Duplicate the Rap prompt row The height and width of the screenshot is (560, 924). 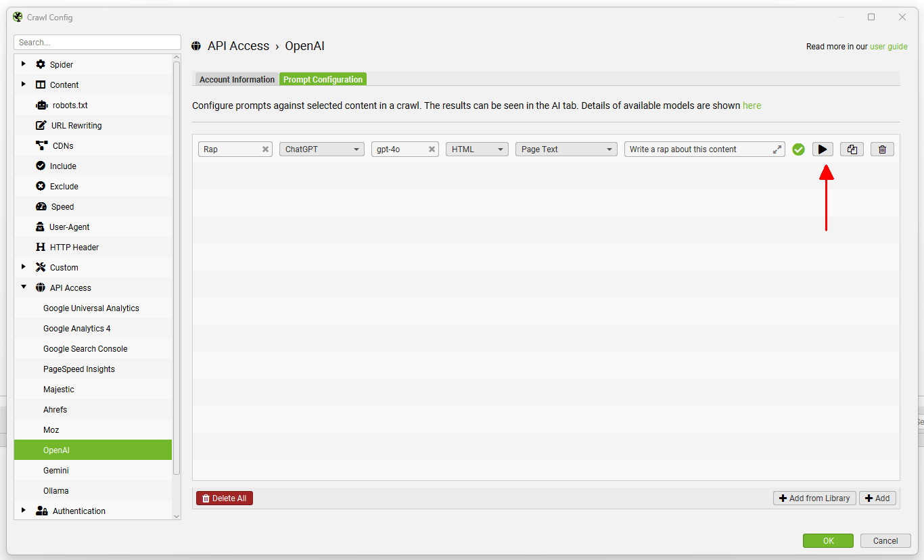pos(852,149)
